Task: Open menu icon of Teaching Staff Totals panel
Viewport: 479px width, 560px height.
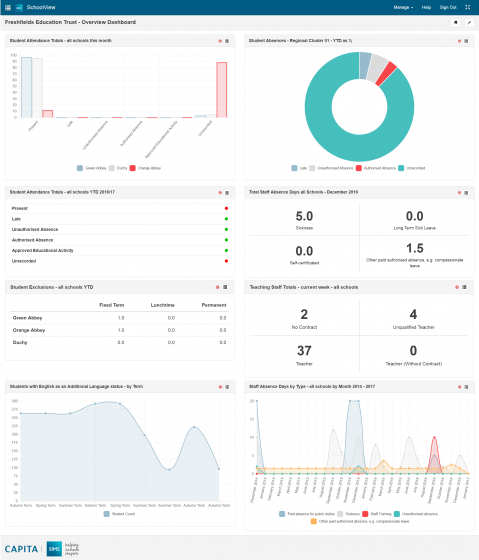Action: [464, 287]
